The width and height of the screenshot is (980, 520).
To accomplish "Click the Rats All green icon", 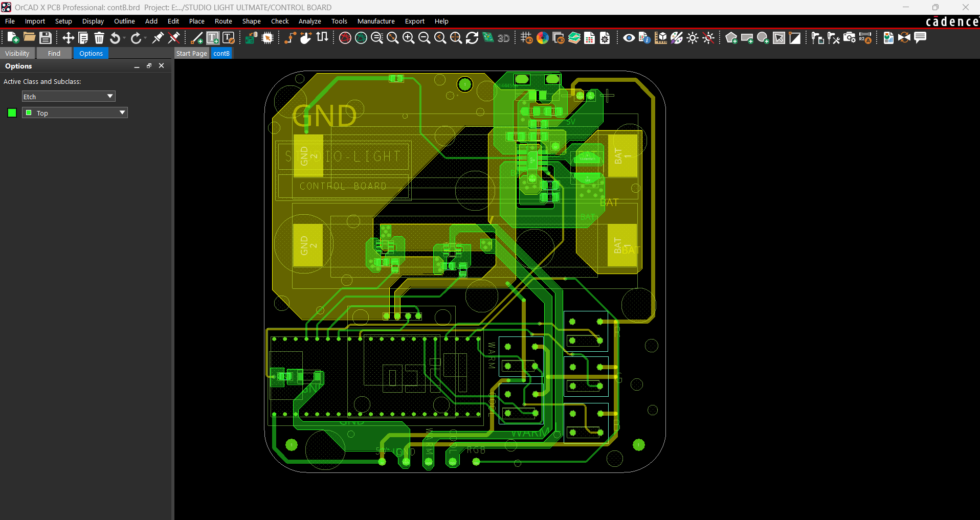I will [361, 38].
